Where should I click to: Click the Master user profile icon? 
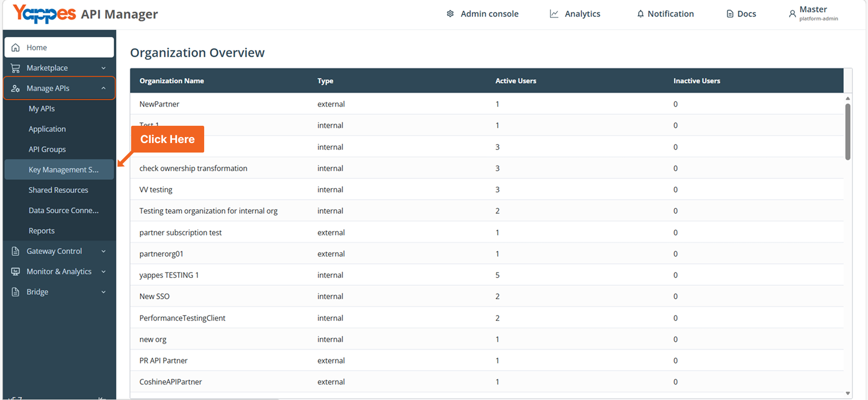792,14
